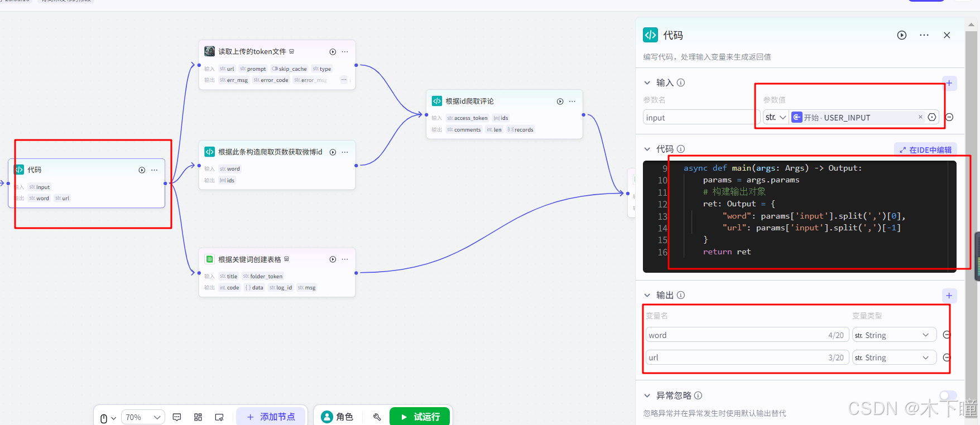The image size is (980, 425).
Task: Select the 根据关键词创建表格 node title
Action: click(x=249, y=259)
